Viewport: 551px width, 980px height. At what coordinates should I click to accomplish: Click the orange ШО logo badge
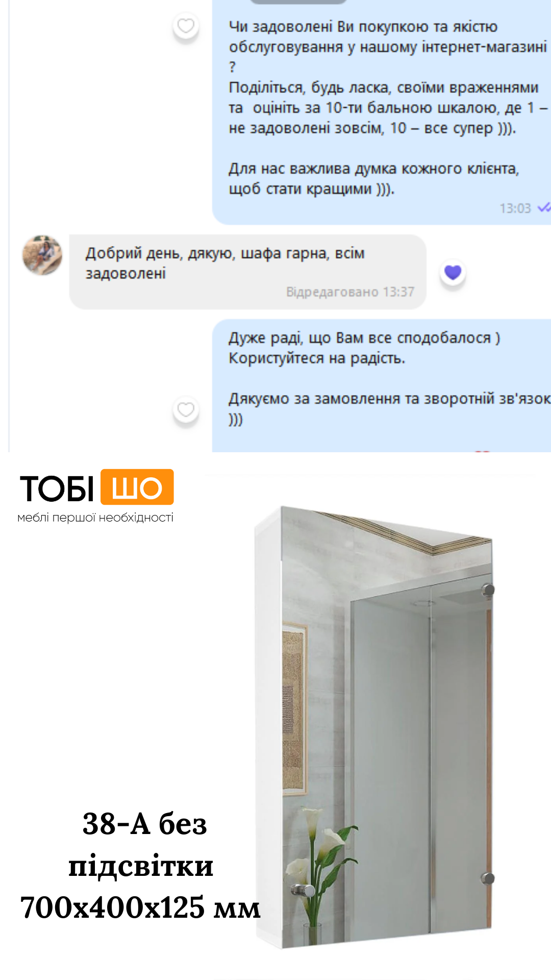137,487
